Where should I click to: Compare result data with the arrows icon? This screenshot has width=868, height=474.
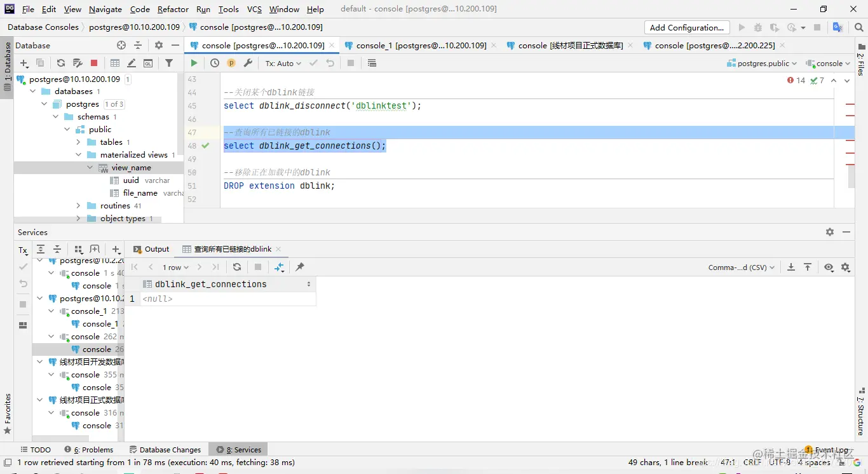click(x=279, y=267)
